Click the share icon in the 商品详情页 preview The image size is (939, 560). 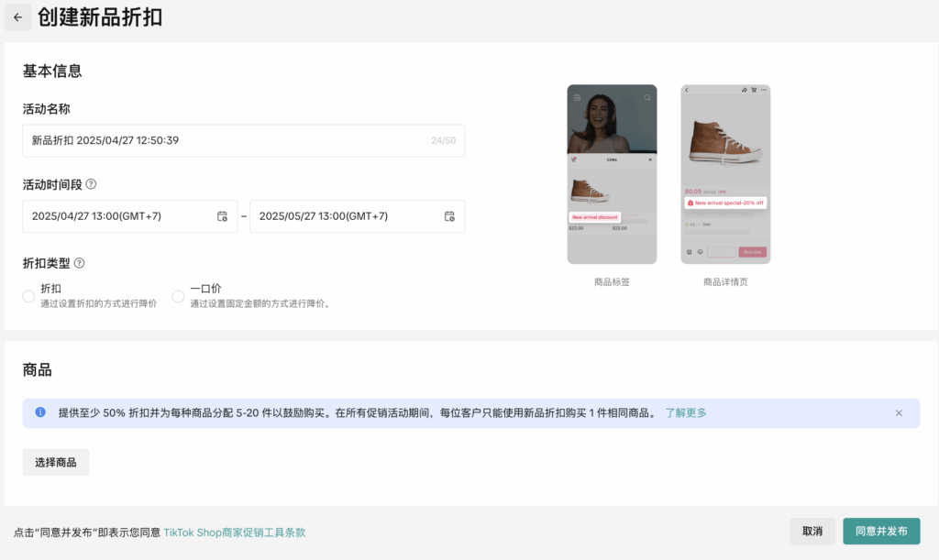coord(744,90)
